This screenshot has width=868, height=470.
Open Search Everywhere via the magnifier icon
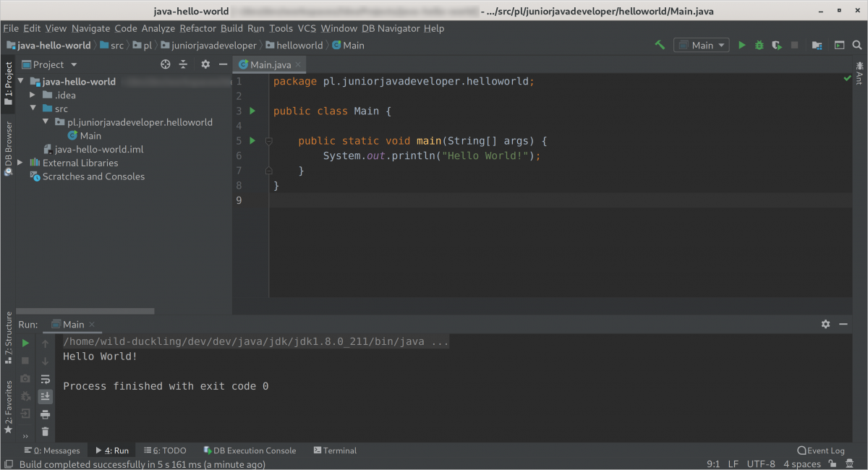click(x=858, y=44)
